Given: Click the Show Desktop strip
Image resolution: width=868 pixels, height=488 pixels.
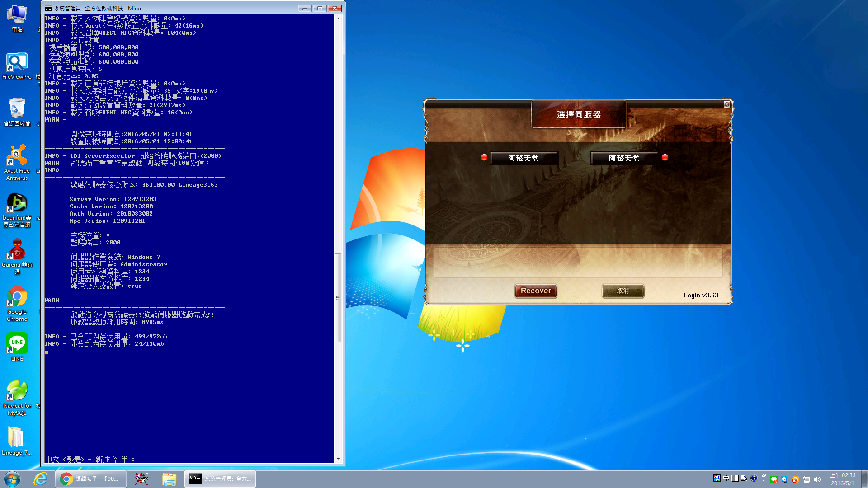Looking at the screenshot, I should pos(864,479).
